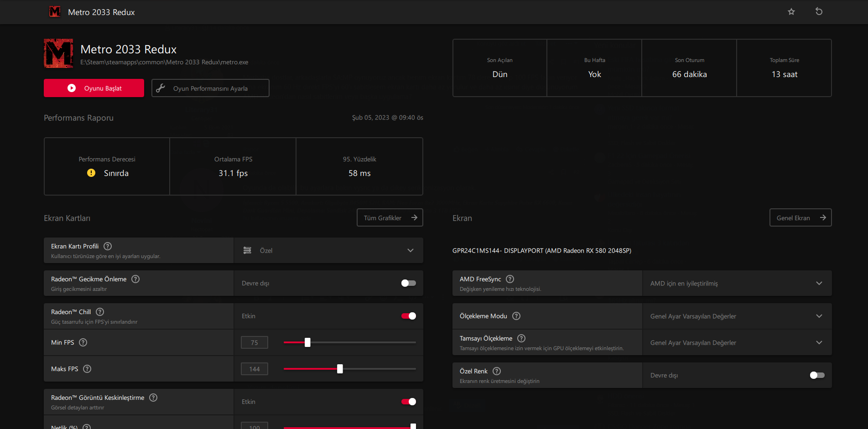Disable the Radeon Chill toggle

coord(408,316)
